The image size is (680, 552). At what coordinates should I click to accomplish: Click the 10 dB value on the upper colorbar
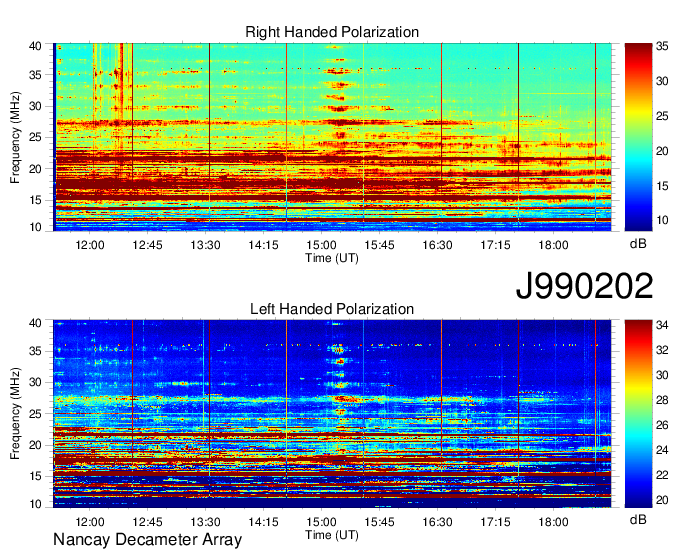click(x=662, y=220)
